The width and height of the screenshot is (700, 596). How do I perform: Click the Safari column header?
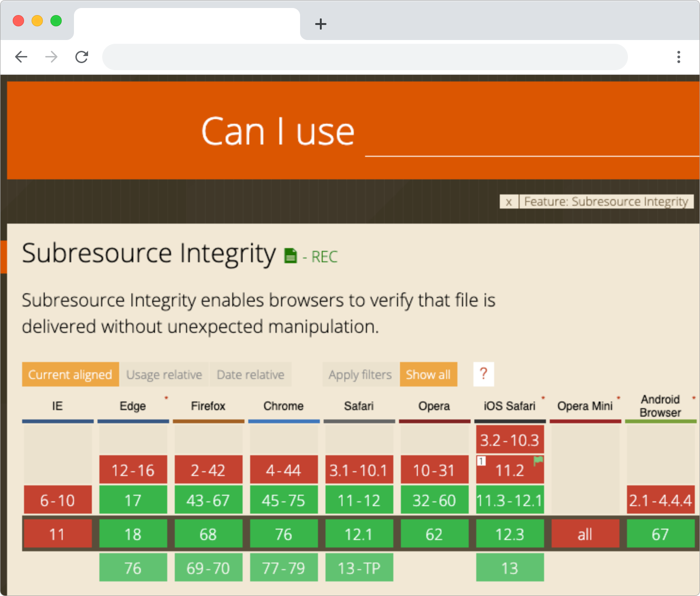[359, 406]
